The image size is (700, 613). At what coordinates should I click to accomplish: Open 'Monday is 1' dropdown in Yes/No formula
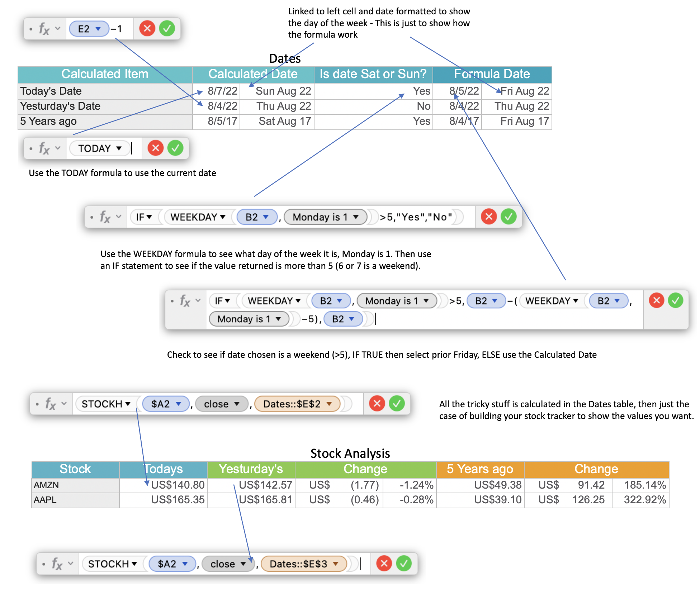pos(356,217)
